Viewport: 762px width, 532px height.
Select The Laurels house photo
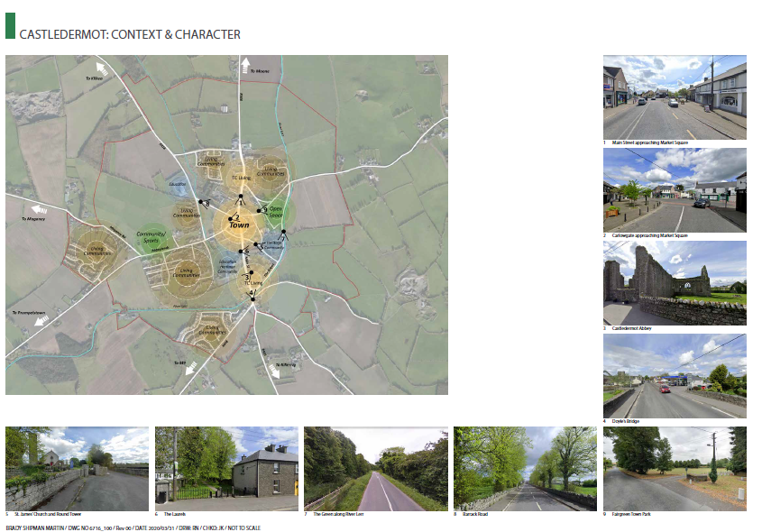[226, 469]
